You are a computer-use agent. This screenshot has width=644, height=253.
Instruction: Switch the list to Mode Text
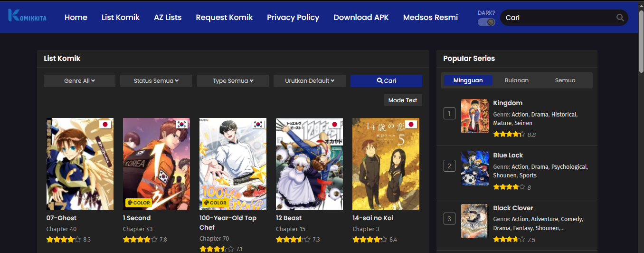(402, 100)
